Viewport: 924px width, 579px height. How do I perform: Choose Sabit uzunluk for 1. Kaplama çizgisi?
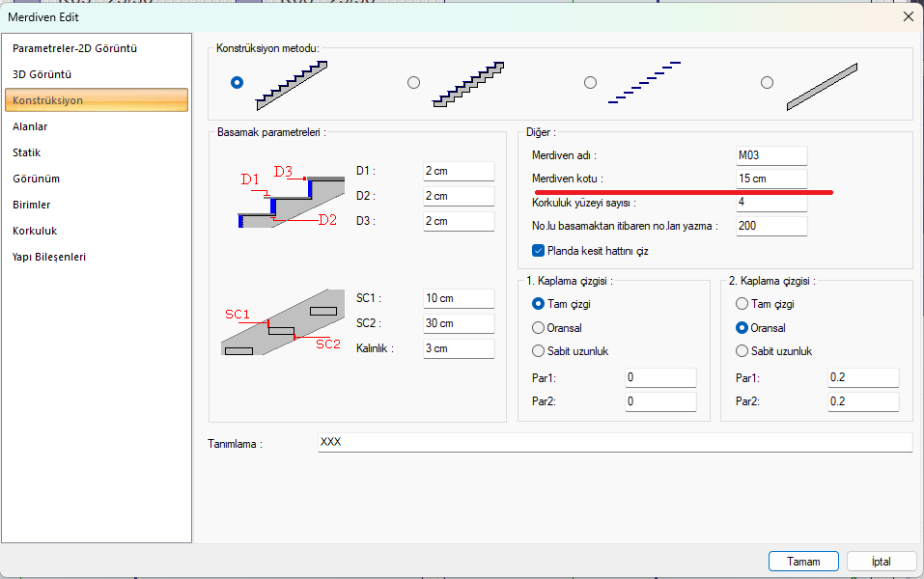pyautogui.click(x=538, y=351)
